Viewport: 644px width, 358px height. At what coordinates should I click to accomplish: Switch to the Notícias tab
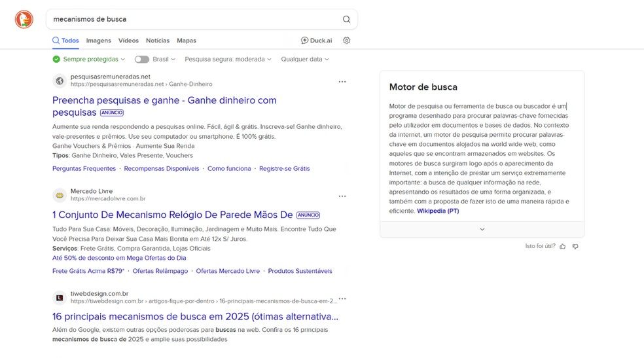click(x=158, y=41)
